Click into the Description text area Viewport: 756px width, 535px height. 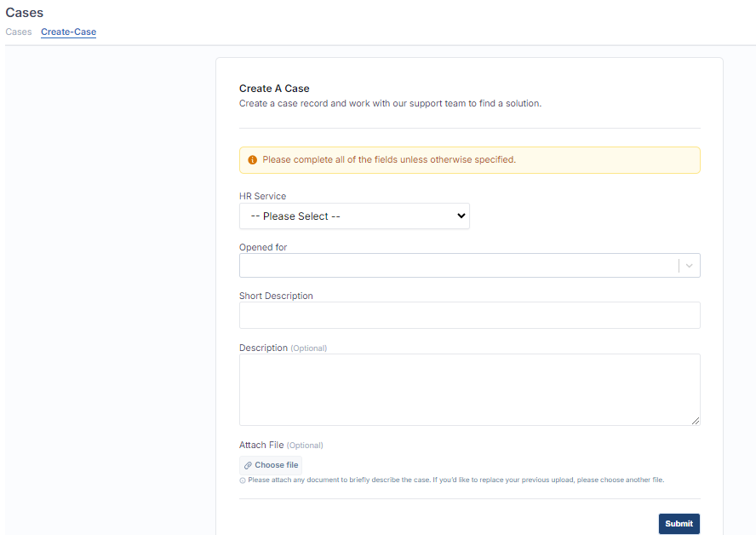470,390
